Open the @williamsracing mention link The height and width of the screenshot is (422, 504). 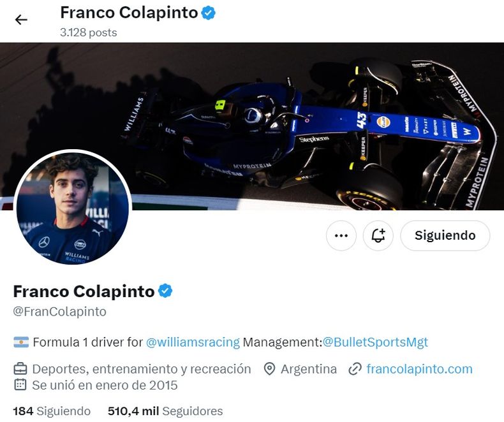193,342
